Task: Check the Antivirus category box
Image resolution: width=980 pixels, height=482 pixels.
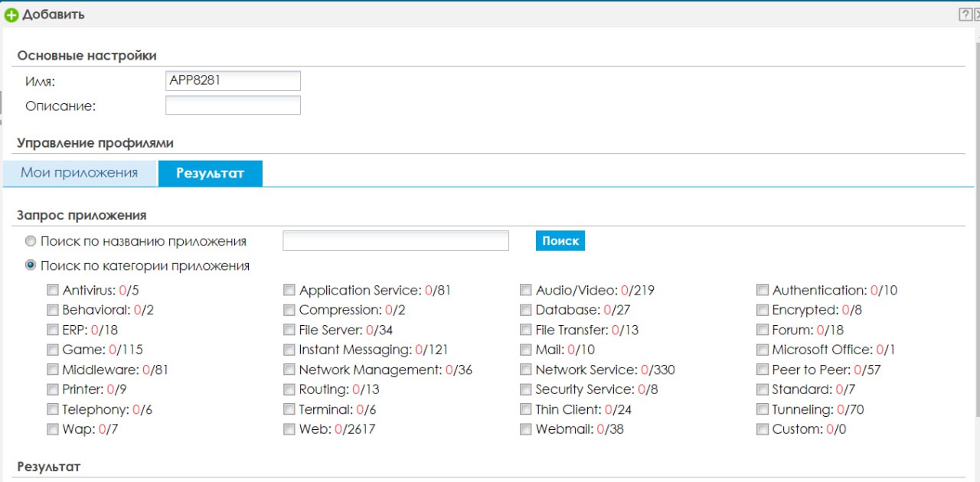Action: coord(53,290)
